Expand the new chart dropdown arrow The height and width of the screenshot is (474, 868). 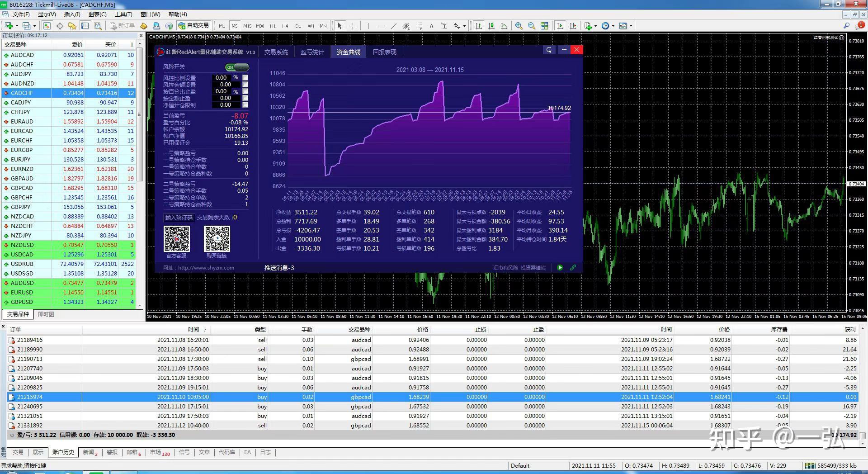(x=17, y=26)
